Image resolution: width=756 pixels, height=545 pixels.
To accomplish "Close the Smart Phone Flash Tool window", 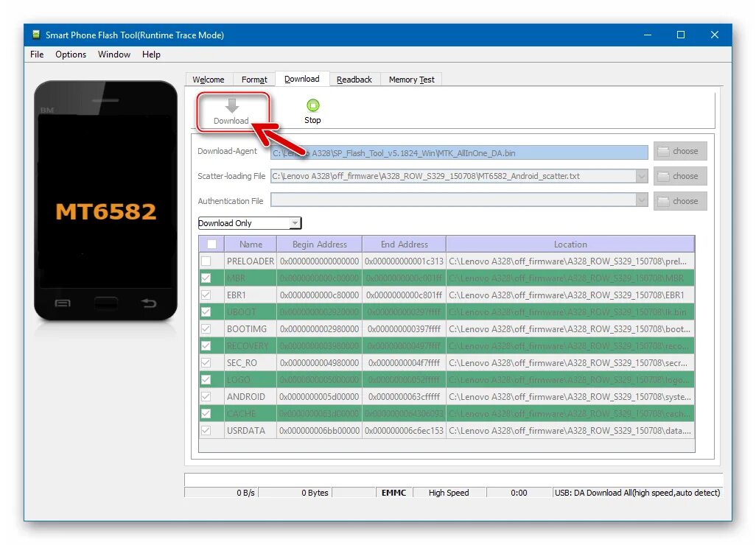I will point(715,35).
